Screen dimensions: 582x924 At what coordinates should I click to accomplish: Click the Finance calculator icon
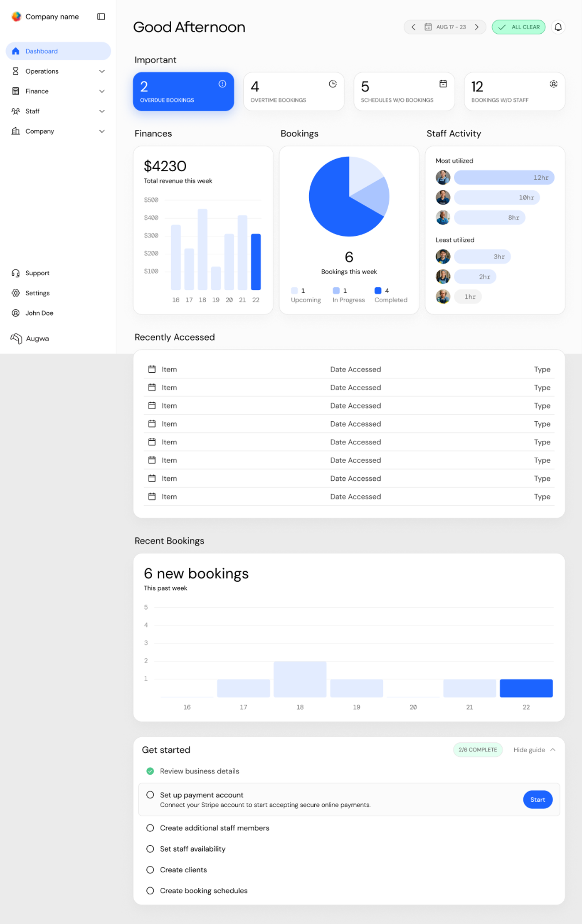point(16,91)
